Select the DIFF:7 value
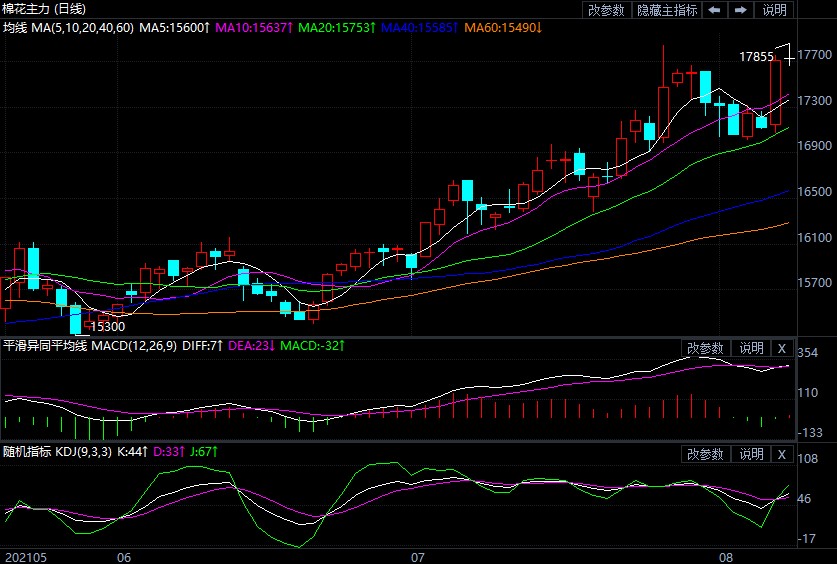837x564 pixels. pos(202,346)
